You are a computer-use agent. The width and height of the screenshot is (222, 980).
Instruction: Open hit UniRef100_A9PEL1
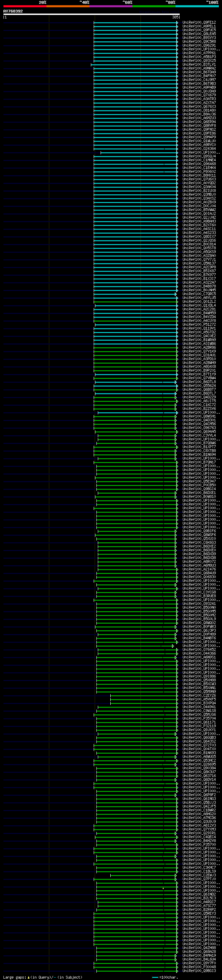199,26
